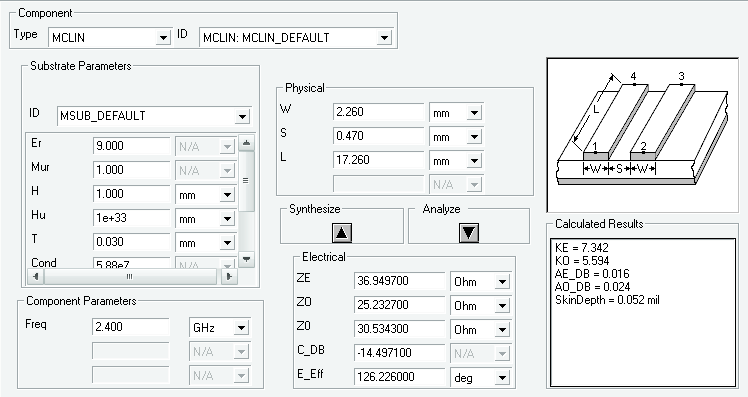Click substrate horizontal scroll-left arrow
Screen dimensions: 748x397
tap(36, 276)
